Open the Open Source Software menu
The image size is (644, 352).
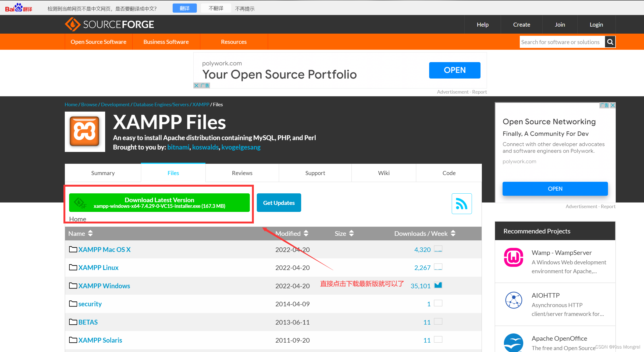click(x=98, y=42)
